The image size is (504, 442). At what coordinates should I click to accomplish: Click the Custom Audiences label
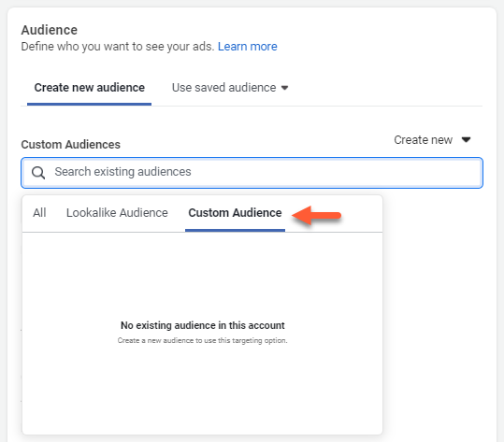71,145
